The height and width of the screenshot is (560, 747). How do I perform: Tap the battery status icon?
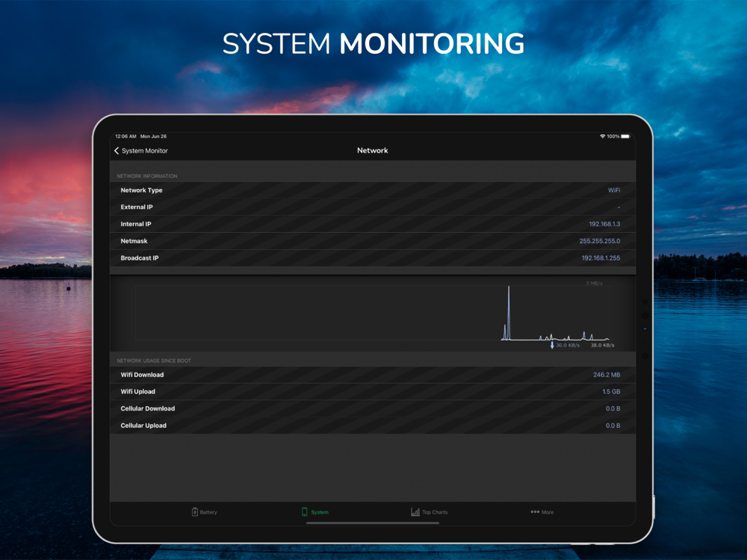pos(625,136)
